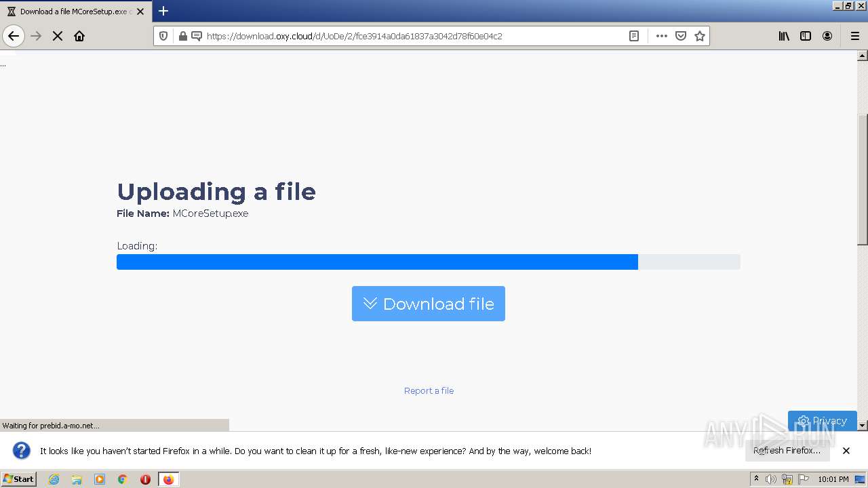Open page actions three-dot menu
This screenshot has width=868, height=488.
coord(662,36)
